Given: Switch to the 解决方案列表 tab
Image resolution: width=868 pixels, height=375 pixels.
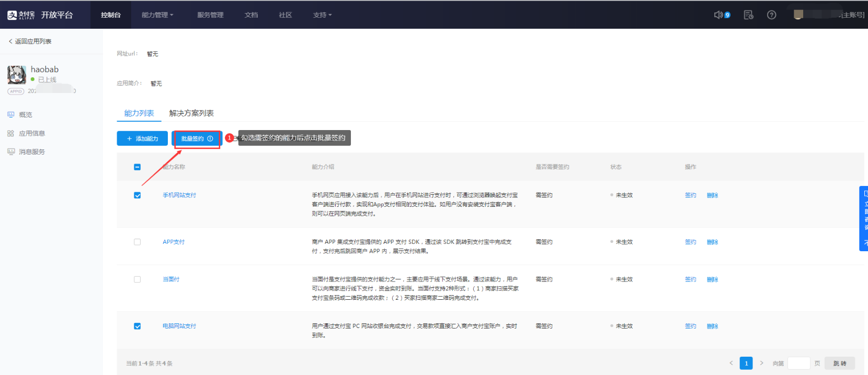Looking at the screenshot, I should [x=191, y=113].
